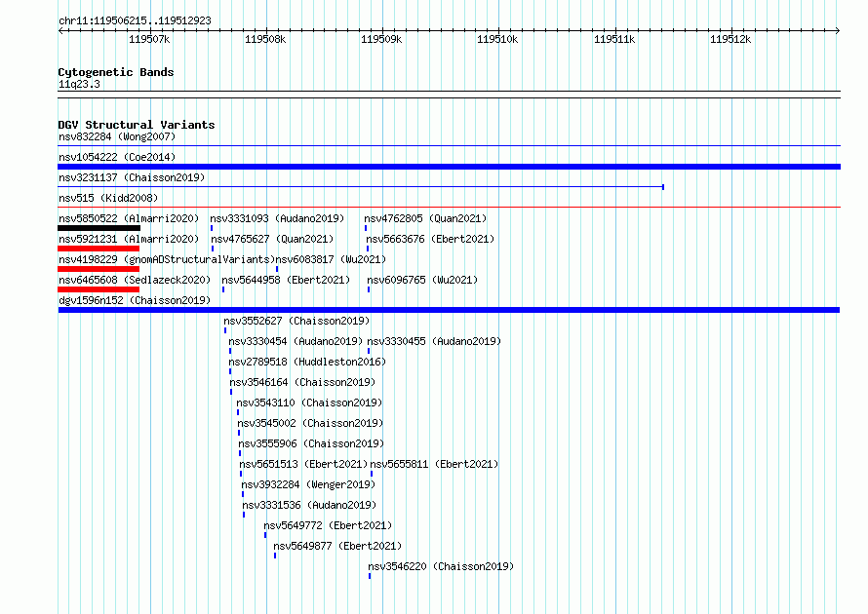Open variant nsv5850522 (Almarri2020)
This screenshot has width=868, height=614.
click(x=129, y=218)
